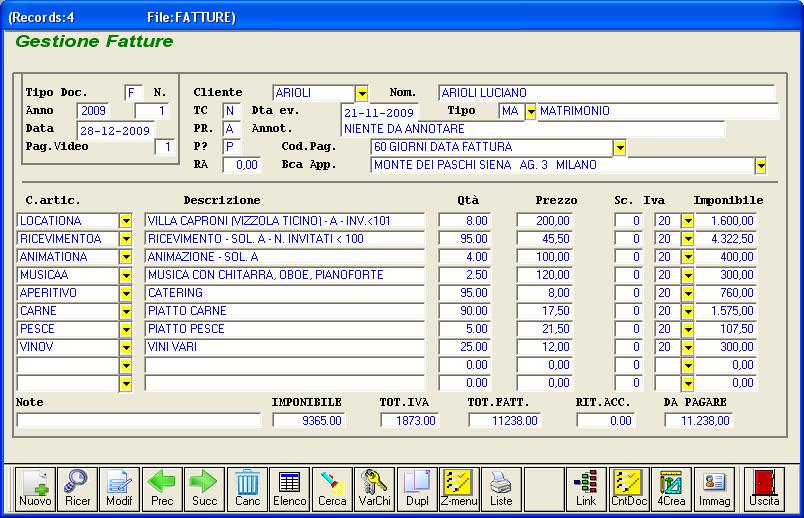
Task: Open the Immag image icon
Action: click(x=714, y=489)
